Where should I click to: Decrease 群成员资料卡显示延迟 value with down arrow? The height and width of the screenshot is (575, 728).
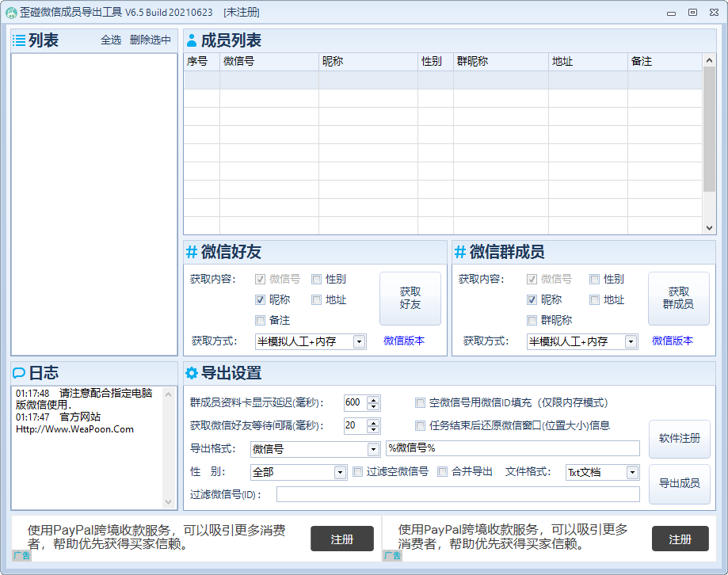(x=373, y=406)
